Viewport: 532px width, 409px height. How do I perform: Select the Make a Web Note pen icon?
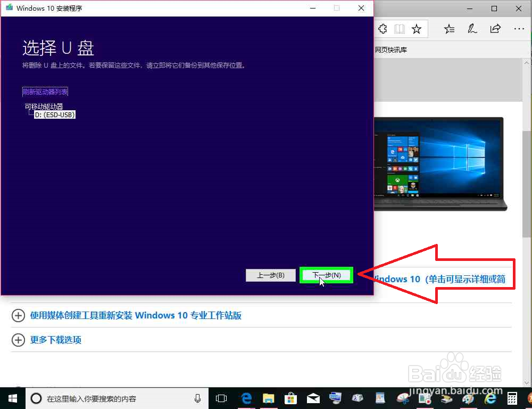coord(472,29)
